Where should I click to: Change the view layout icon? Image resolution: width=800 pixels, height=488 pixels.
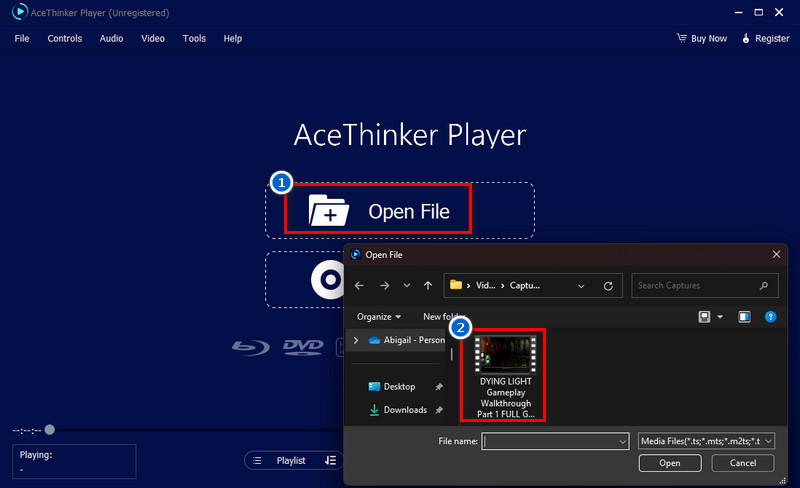click(x=704, y=317)
